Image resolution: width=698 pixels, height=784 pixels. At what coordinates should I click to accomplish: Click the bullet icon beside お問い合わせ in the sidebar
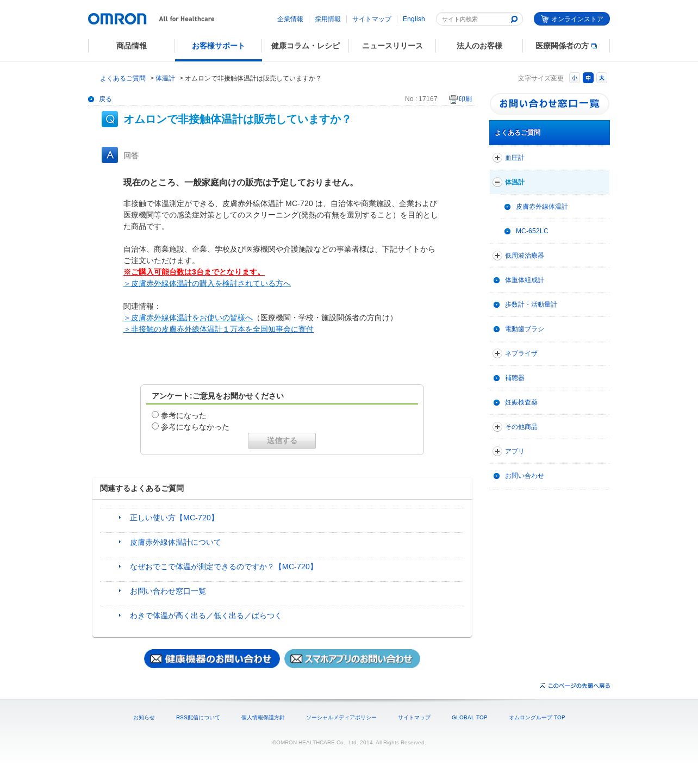[x=496, y=476]
